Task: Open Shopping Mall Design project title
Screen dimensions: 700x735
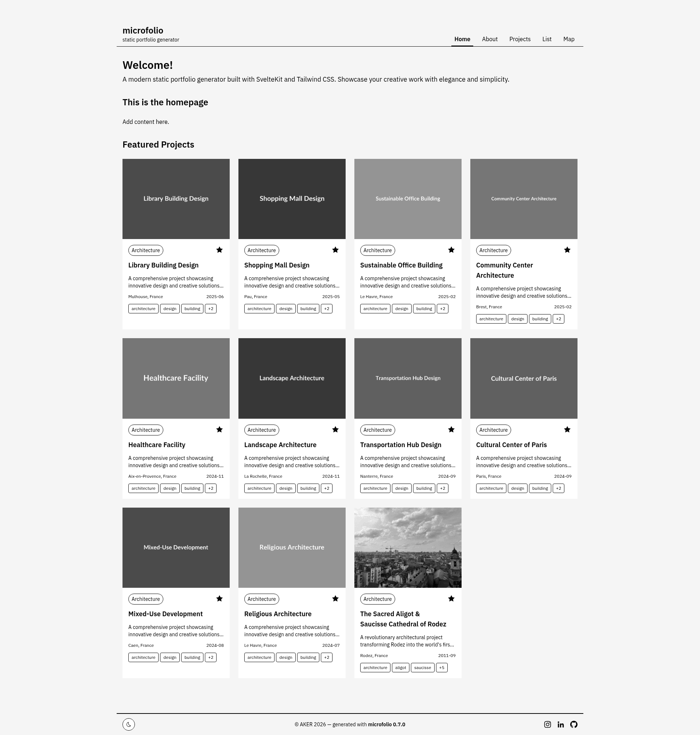Action: [277, 265]
